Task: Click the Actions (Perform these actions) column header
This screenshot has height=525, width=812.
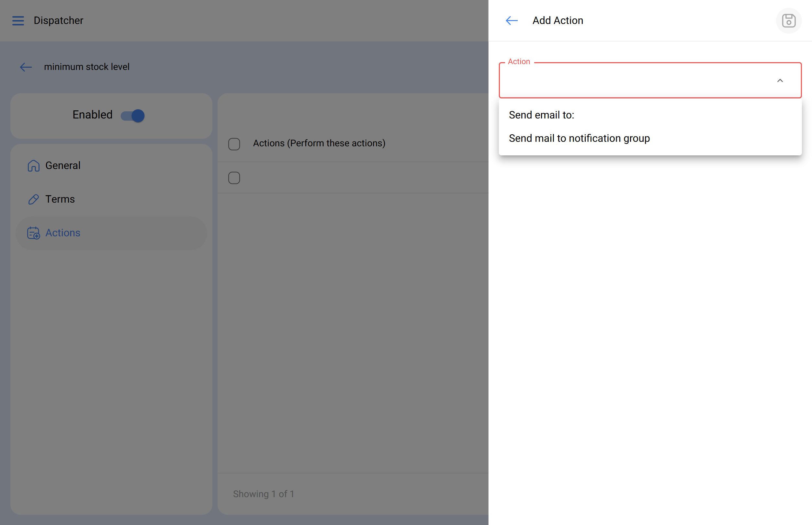Action: [319, 143]
